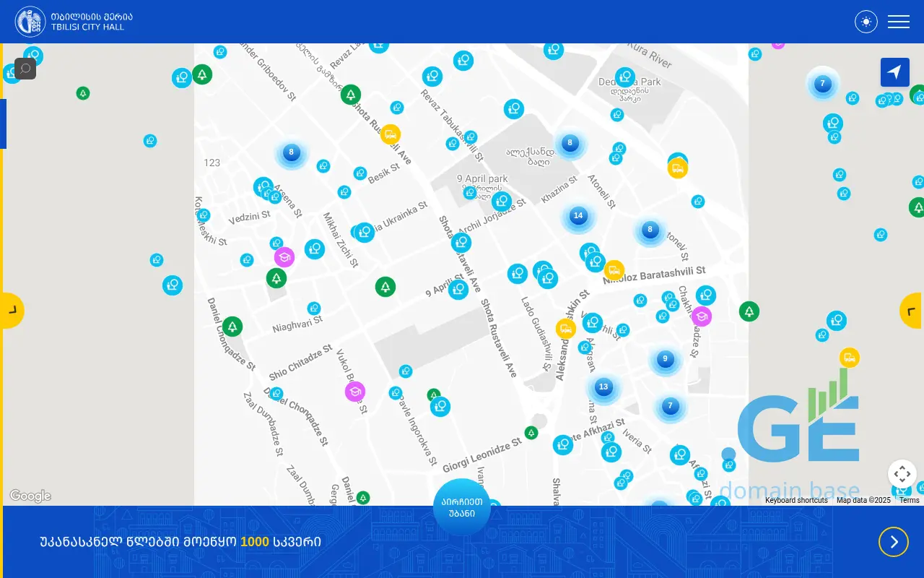This screenshot has width=924, height=578.
Task: Select yellow bus marker on Nikoloz Baratashvili St
Action: [614, 270]
